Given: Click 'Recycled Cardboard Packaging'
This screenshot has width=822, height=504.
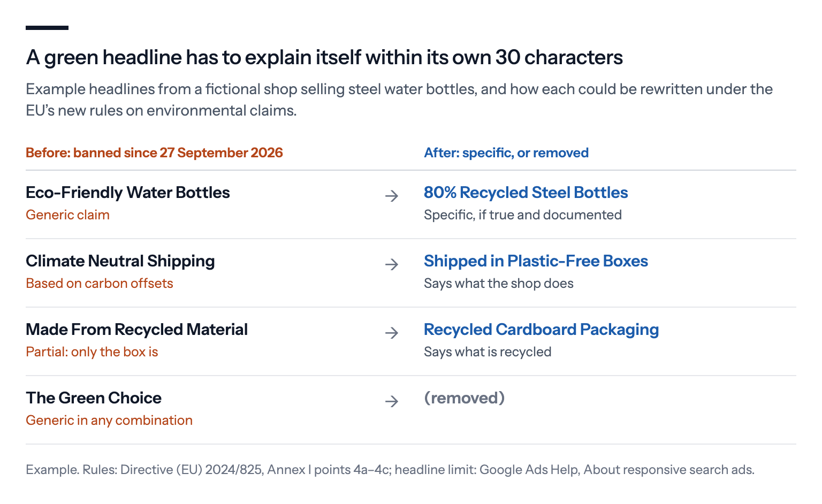Looking at the screenshot, I should click(542, 330).
